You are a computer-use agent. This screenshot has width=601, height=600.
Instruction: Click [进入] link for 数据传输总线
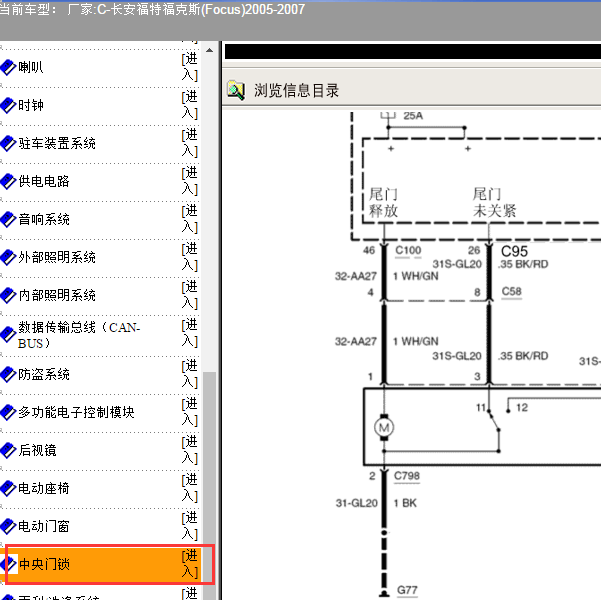pyautogui.click(x=190, y=333)
